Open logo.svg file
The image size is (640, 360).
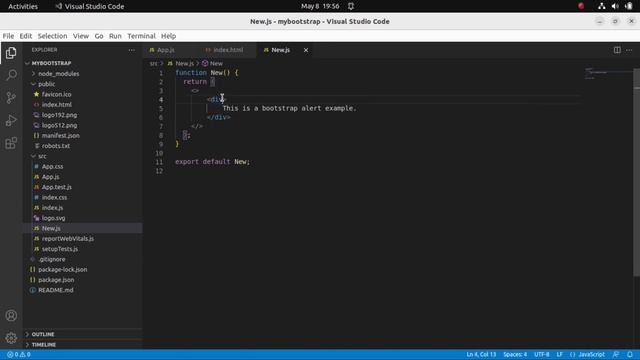point(53,218)
